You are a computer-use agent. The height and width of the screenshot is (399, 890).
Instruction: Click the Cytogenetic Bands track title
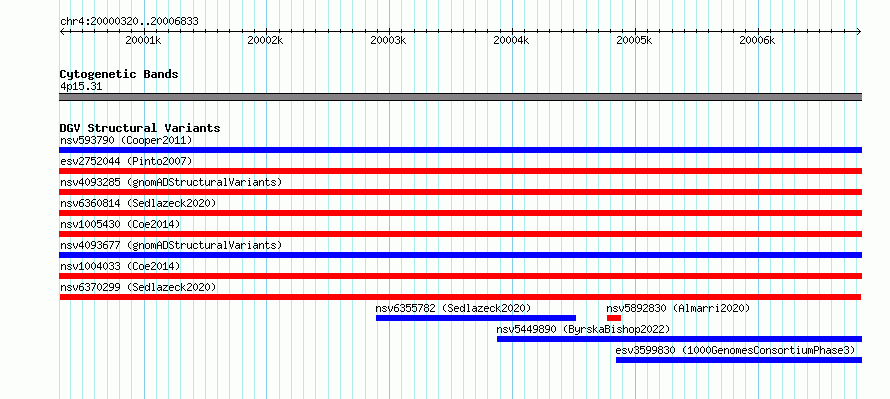[119, 74]
